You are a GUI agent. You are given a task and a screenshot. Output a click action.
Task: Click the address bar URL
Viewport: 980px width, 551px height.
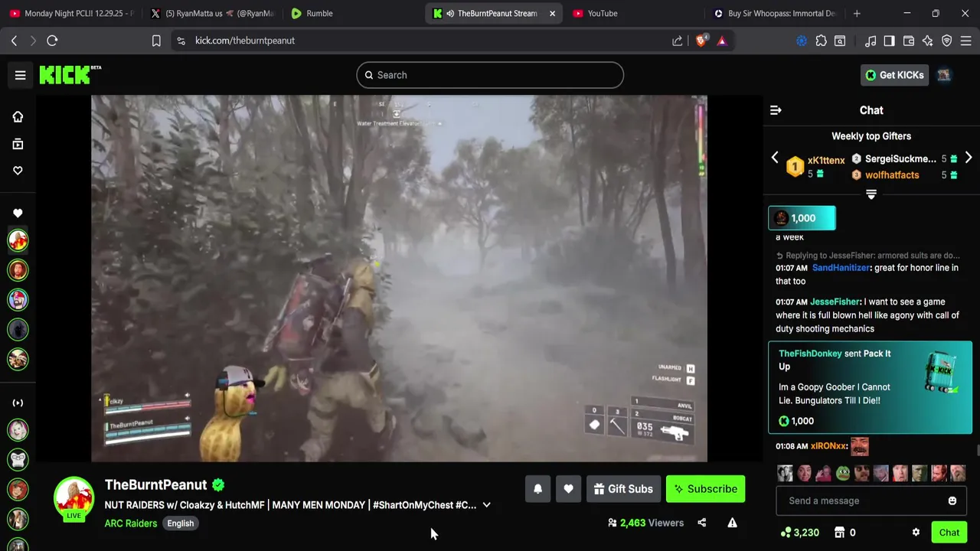[x=245, y=41]
